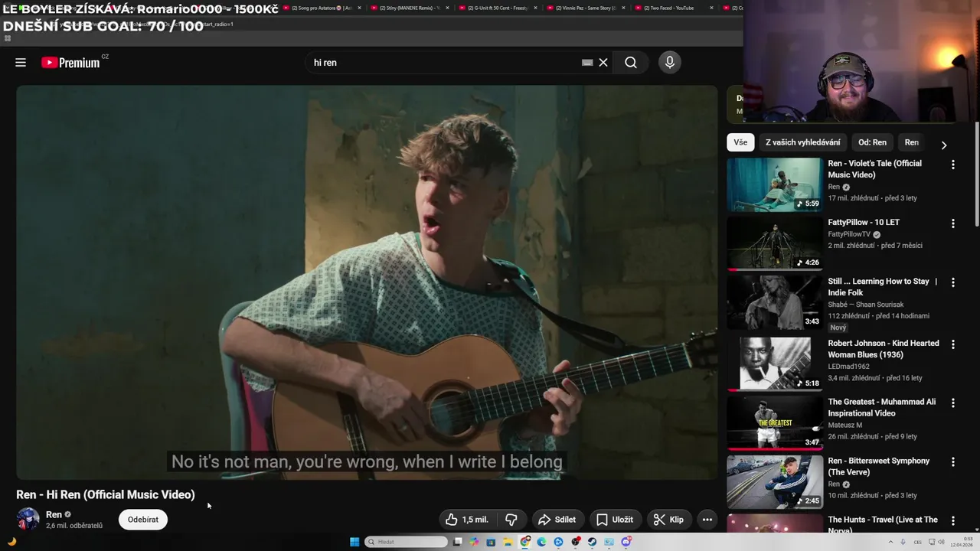The image size is (980, 551).
Task: Open File Explorer from taskbar
Action: pos(508,542)
